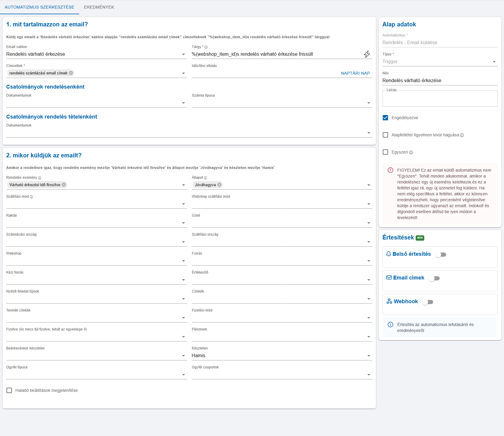The width and height of the screenshot is (504, 436).
Task: Check Haladó beállítások megjelenítése
Action: [x=9, y=390]
